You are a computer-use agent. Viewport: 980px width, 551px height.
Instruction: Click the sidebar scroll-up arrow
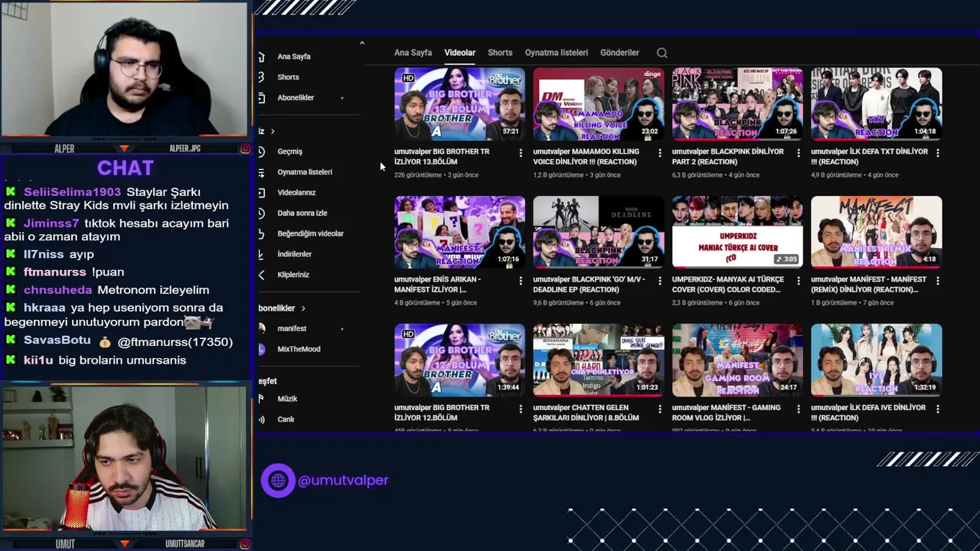click(x=361, y=43)
